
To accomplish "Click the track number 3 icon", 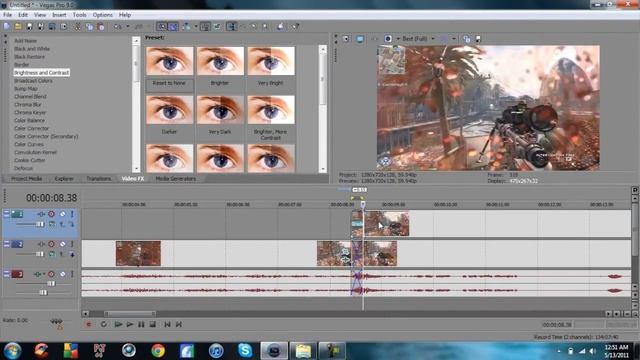I will pyautogui.click(x=17, y=274).
